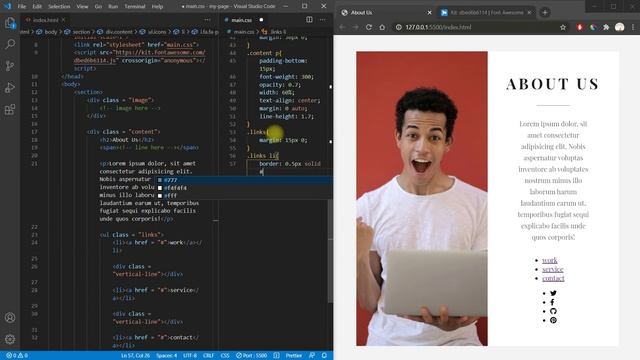Open the browser three-dot menu

pos(633,27)
